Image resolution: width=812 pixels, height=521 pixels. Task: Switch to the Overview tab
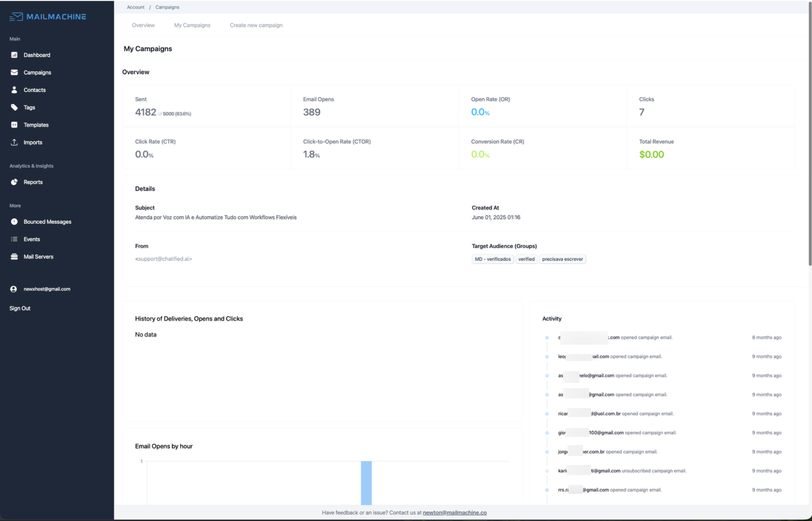(143, 25)
